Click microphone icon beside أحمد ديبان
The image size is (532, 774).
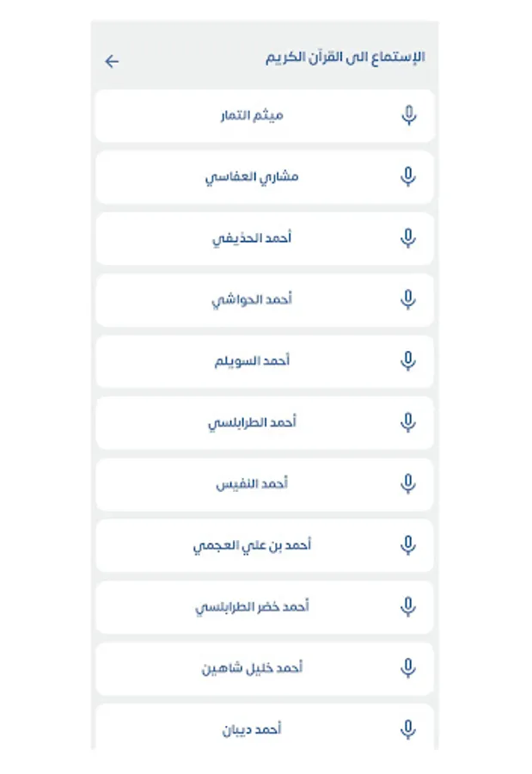click(409, 729)
